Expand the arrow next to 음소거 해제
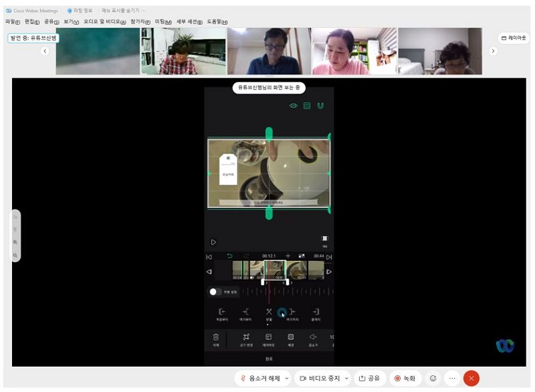The image size is (535, 392). coord(287,379)
